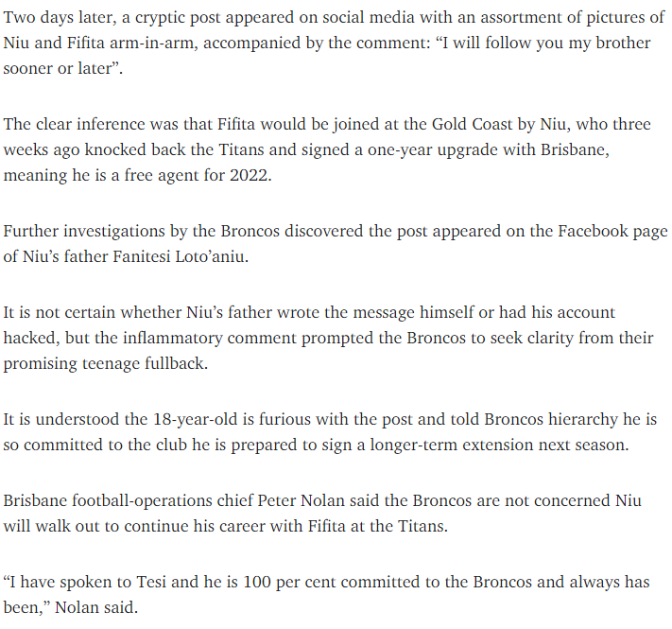Click the text "Fifita at the Titans"
The height and width of the screenshot is (629, 672).
376,526
